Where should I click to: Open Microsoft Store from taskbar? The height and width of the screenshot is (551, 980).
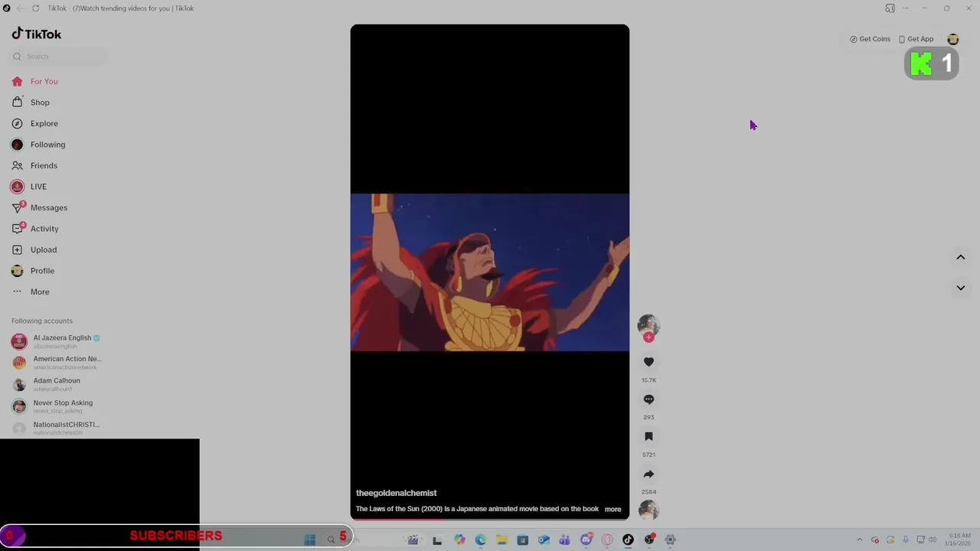pos(523,540)
